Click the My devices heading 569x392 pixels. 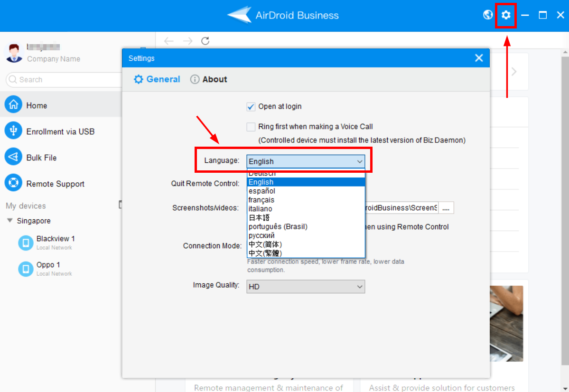click(x=26, y=206)
